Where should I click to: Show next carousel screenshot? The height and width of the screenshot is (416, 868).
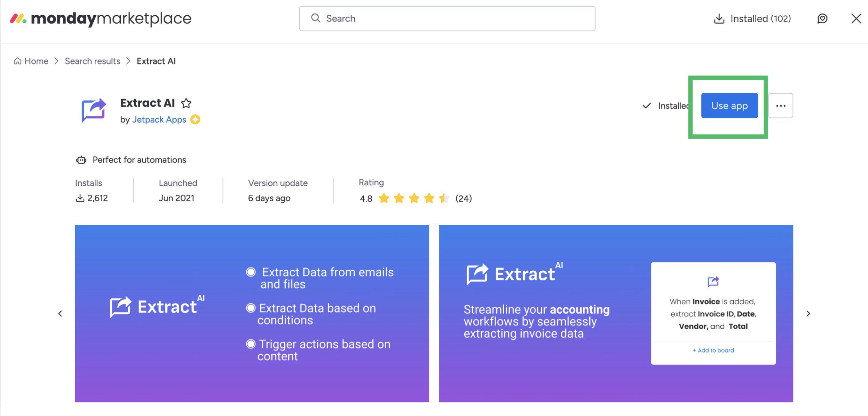pos(808,314)
